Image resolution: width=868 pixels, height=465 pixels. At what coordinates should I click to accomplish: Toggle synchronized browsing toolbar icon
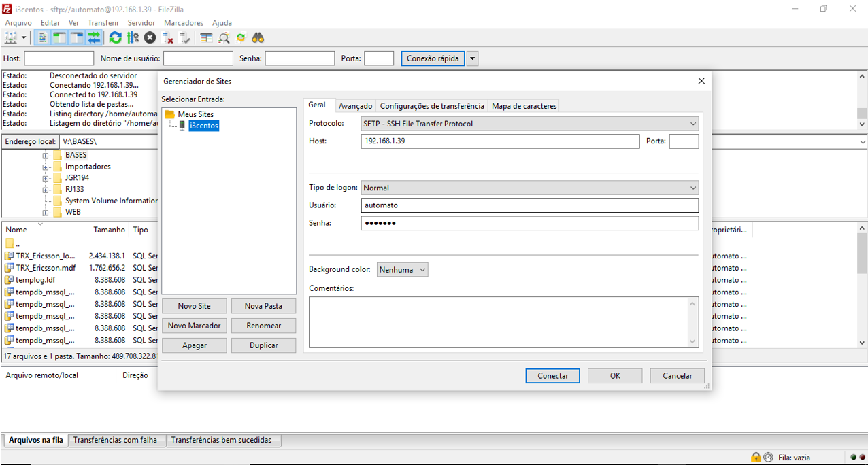[241, 38]
